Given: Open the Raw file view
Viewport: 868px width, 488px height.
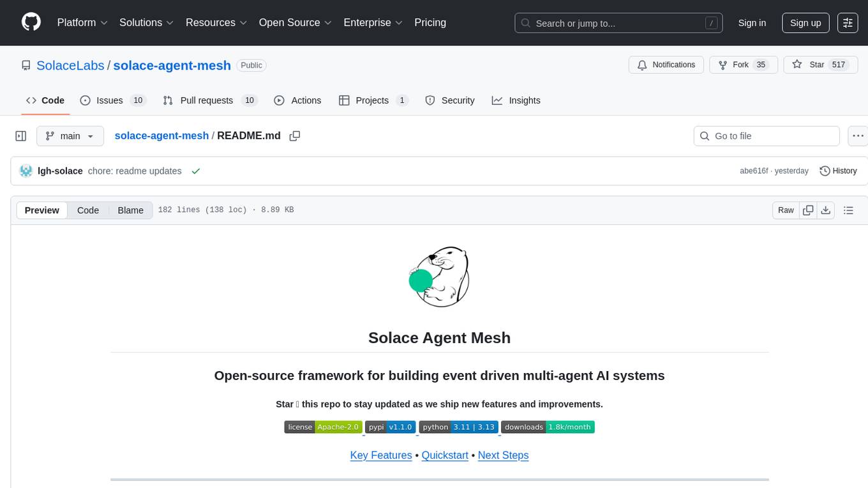Looking at the screenshot, I should tap(786, 210).
